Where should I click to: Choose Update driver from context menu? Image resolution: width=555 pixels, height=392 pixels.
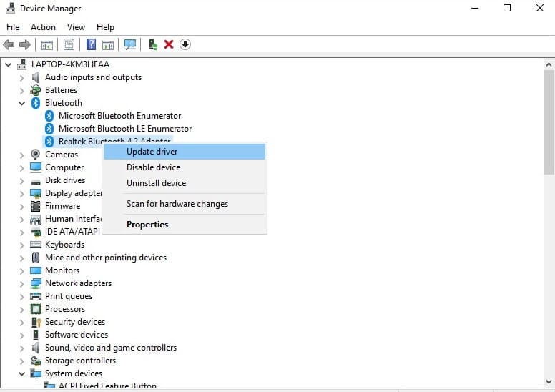coord(152,152)
